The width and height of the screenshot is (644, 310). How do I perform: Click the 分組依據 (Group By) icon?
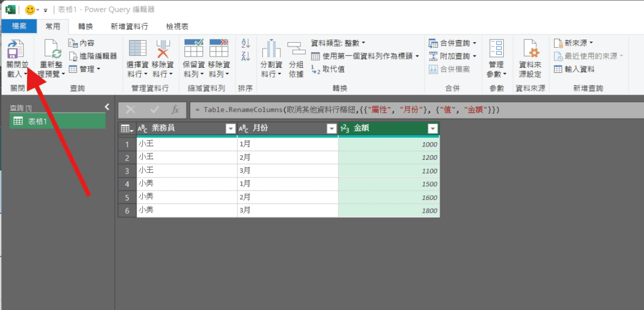click(x=296, y=49)
